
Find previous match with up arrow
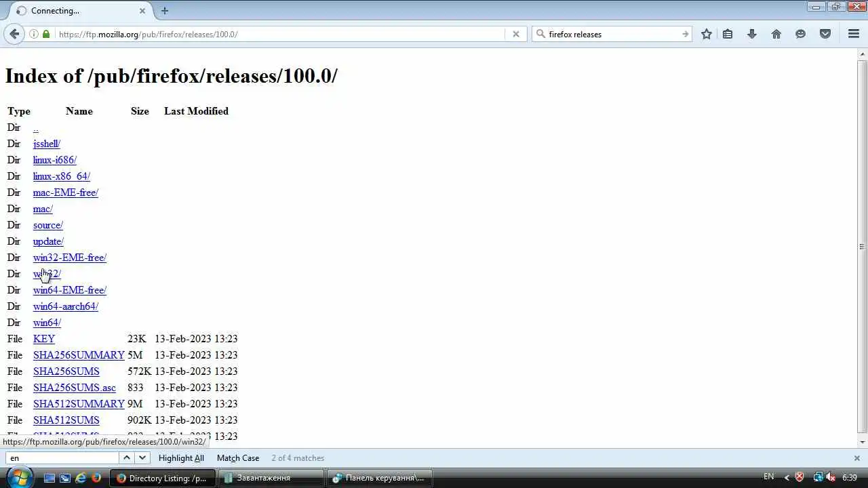[x=127, y=458]
